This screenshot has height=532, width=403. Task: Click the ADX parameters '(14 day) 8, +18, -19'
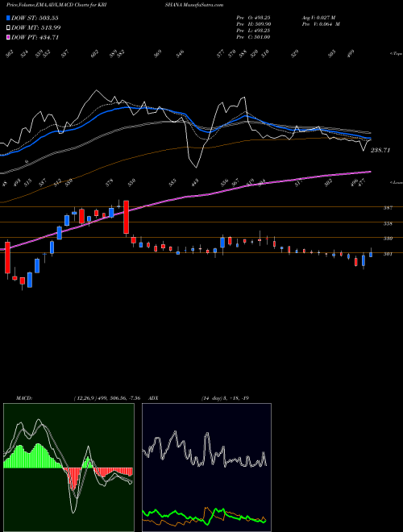pos(225,398)
